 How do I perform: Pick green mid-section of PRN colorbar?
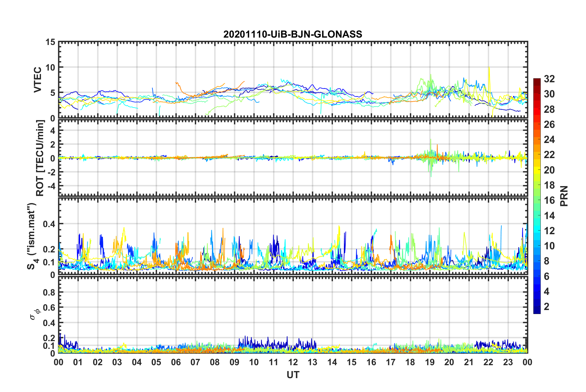coord(537,200)
